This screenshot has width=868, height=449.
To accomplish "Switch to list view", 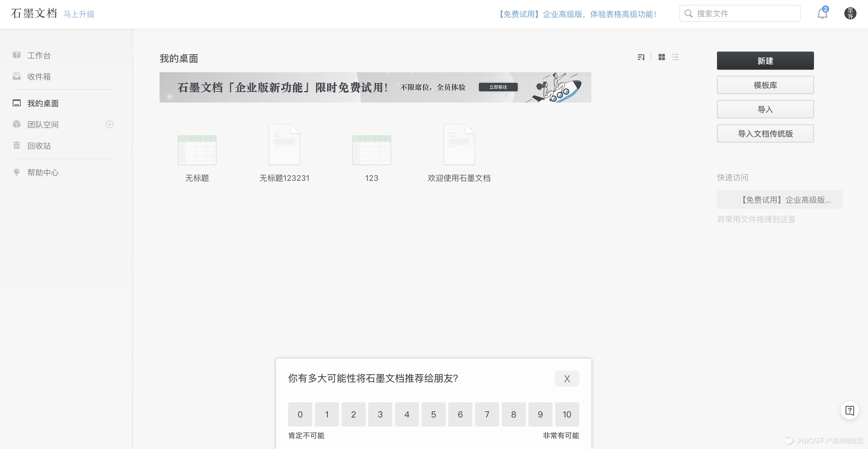I will click(x=675, y=57).
